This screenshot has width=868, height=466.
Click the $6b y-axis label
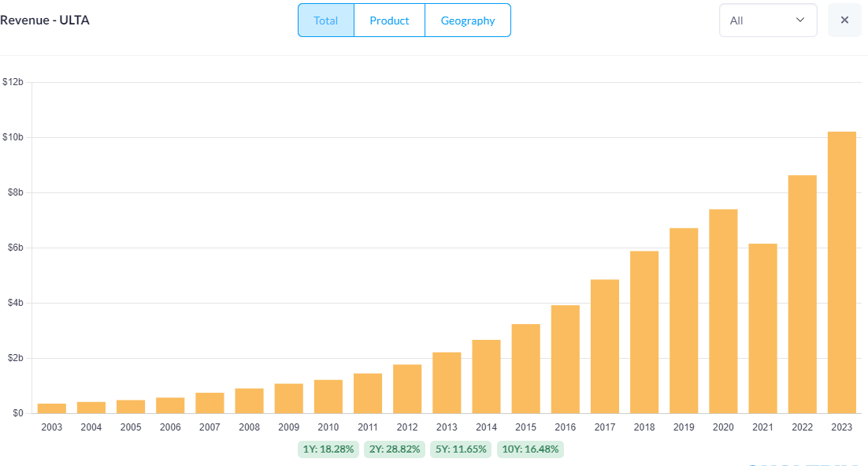pyautogui.click(x=16, y=248)
